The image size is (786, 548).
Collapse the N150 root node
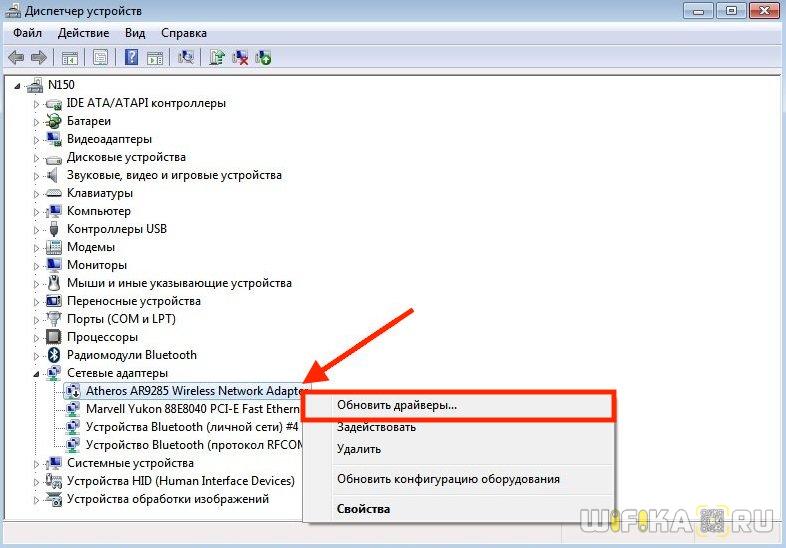coord(18,86)
